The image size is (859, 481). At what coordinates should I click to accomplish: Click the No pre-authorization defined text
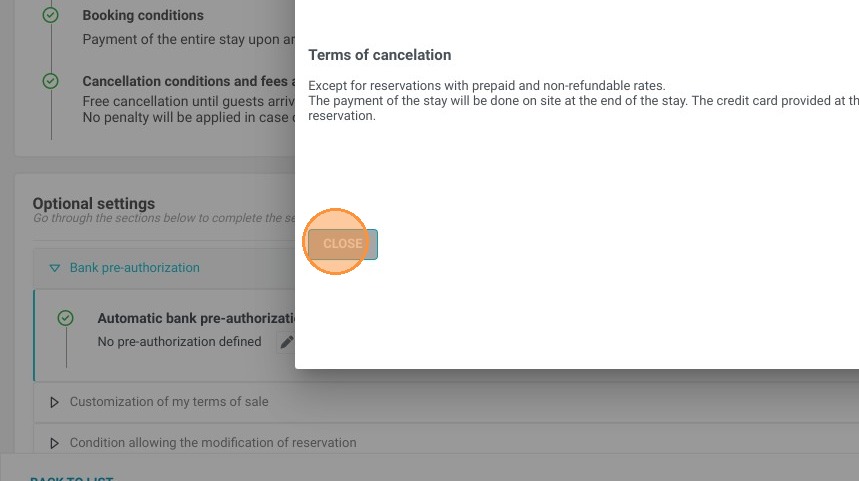(180, 342)
